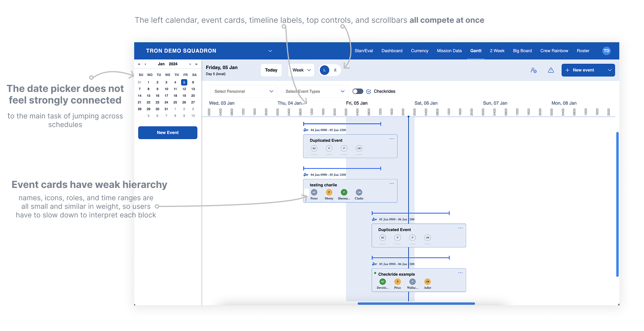Switch to the 2 Week tab
This screenshot has width=644, height=331.
[497, 51]
